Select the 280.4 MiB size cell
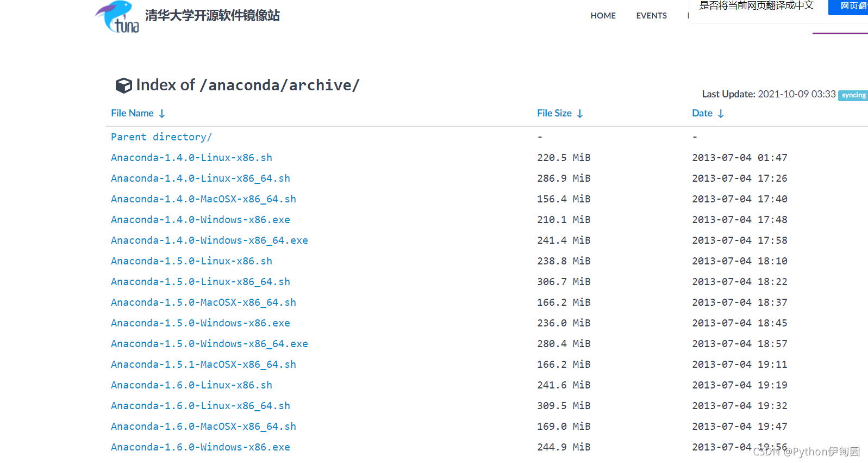This screenshot has width=868, height=463. [x=564, y=344]
